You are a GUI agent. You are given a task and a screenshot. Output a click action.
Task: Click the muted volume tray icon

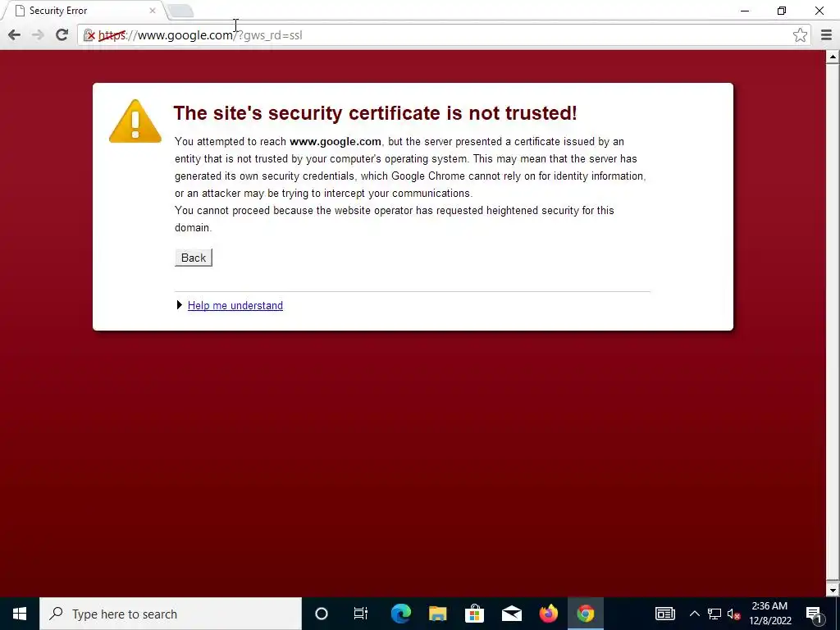pos(734,614)
